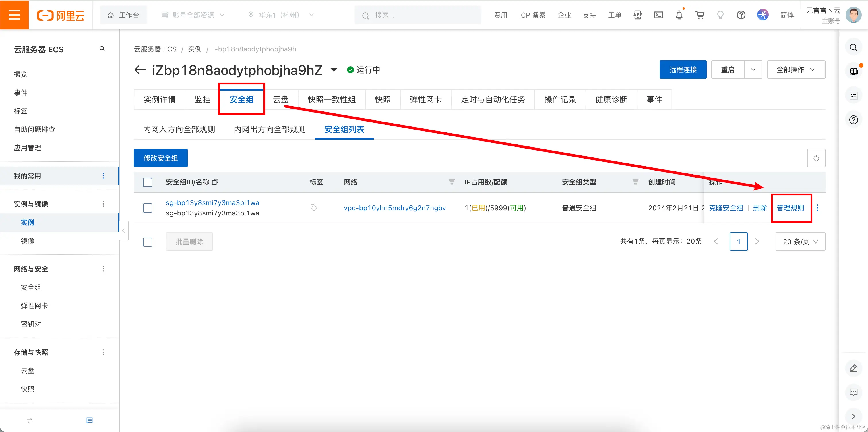Click the back arrow beside the instance name
Screen dimensions: 868x432
point(140,70)
